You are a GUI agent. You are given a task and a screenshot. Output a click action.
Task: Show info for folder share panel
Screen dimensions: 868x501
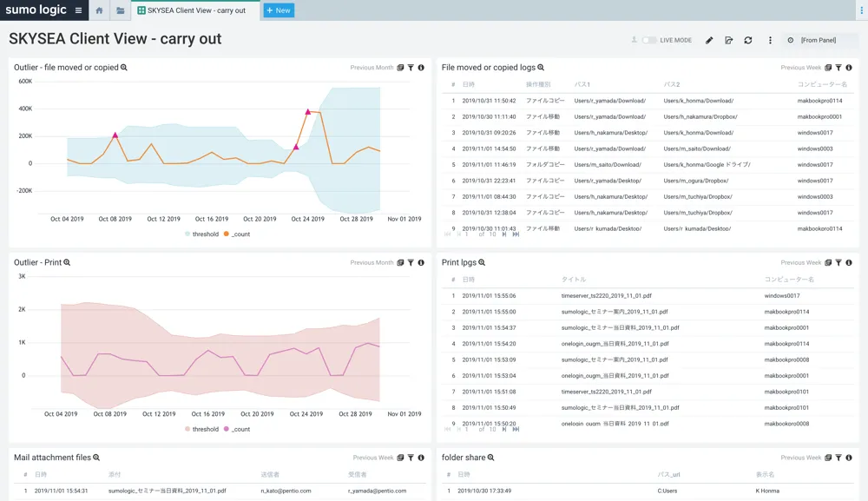849,458
